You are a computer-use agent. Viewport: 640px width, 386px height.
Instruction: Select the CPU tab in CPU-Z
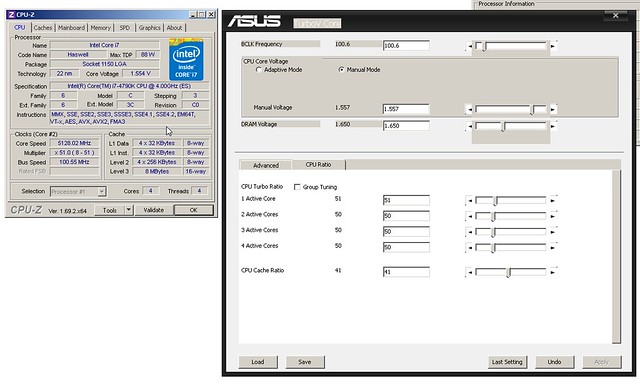pos(20,27)
